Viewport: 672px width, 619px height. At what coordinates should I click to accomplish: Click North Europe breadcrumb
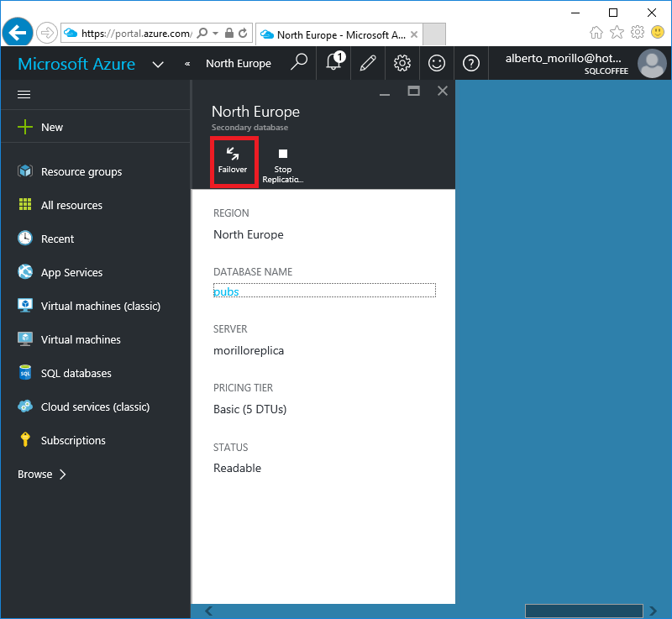pyautogui.click(x=239, y=63)
